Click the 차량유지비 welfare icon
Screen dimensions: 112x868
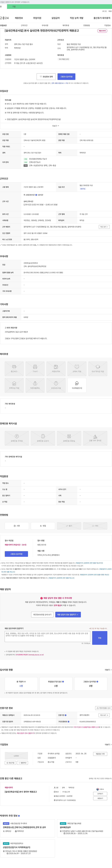click(56, 369)
